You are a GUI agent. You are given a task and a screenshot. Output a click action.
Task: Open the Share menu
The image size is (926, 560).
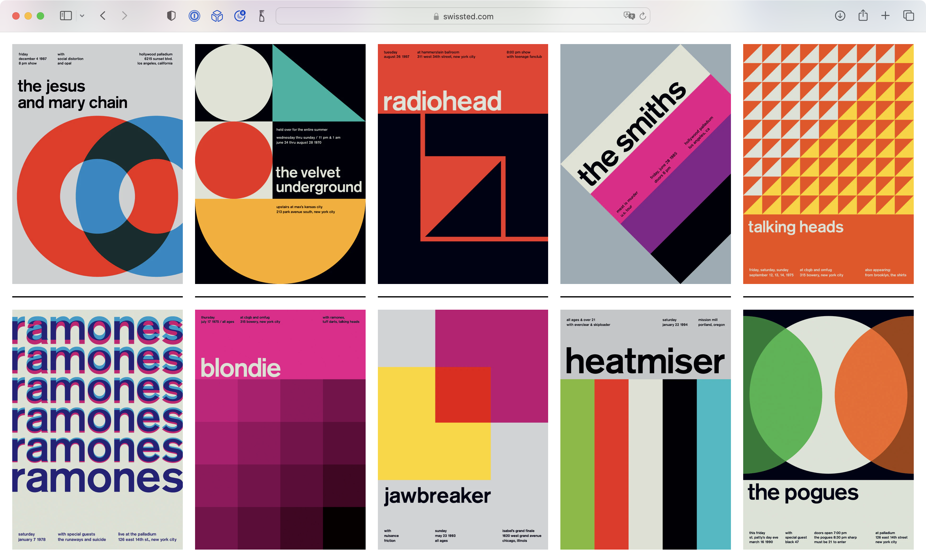pyautogui.click(x=863, y=16)
